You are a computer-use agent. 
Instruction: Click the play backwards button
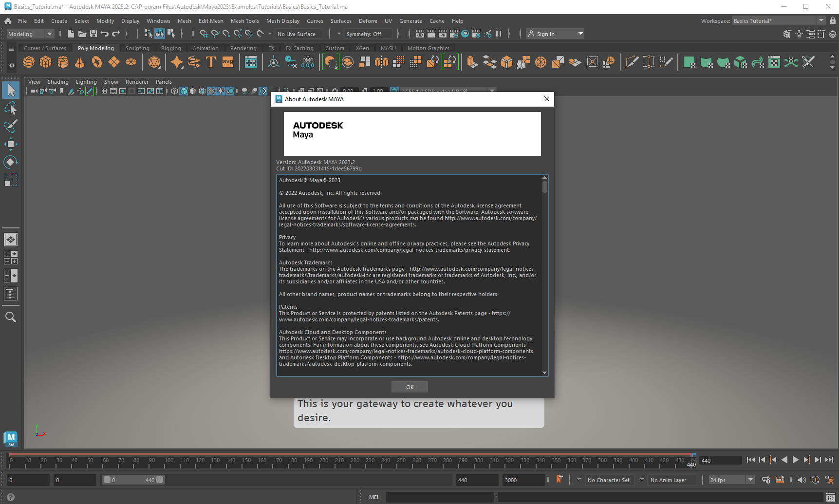click(784, 460)
